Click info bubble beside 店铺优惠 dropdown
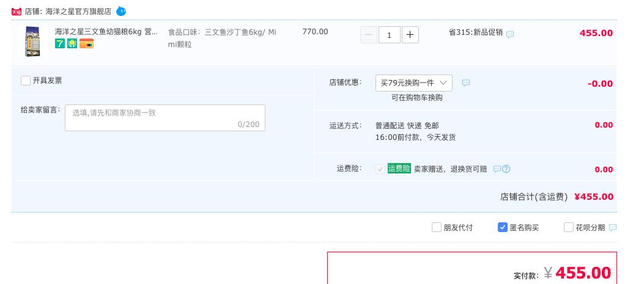Screen dimensions: 644x284 click(x=466, y=83)
